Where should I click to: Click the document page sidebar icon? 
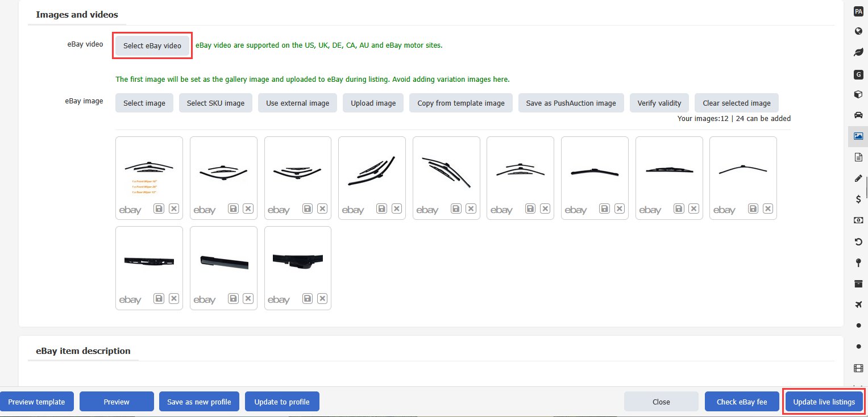point(858,157)
